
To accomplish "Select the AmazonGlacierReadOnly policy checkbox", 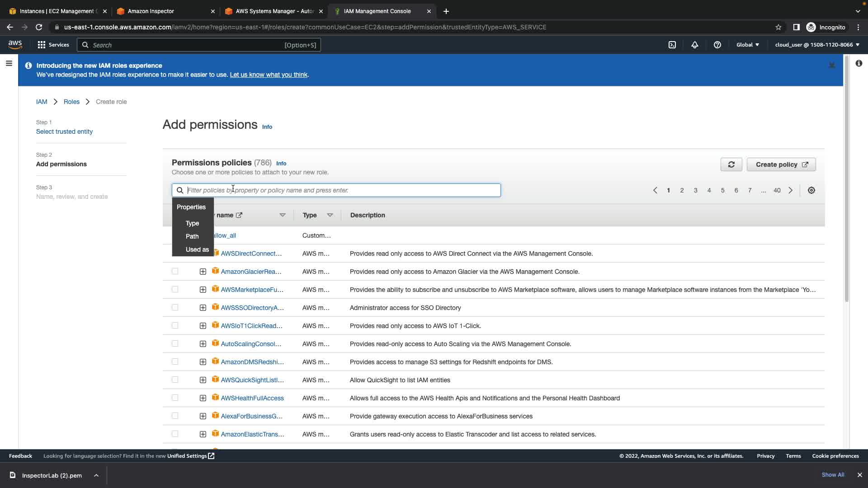I will tap(175, 271).
